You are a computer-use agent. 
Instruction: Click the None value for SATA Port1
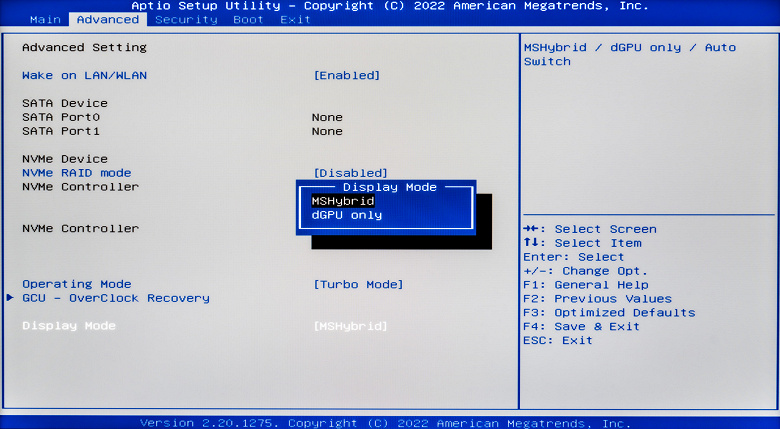coord(327,131)
